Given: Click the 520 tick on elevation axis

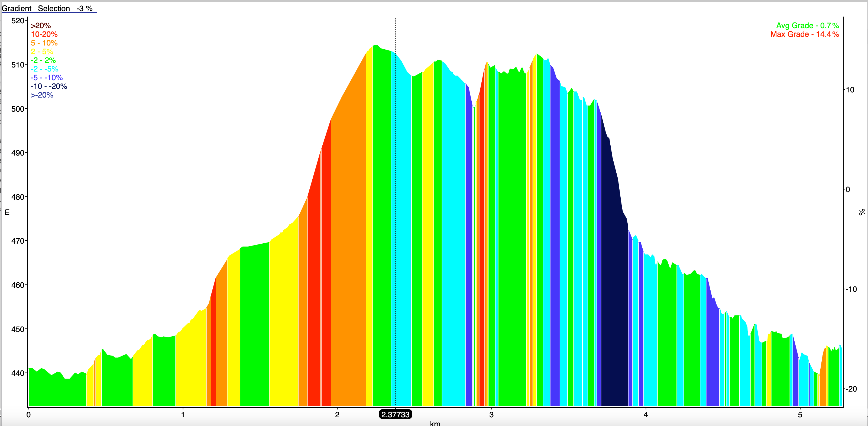Looking at the screenshot, I should click(x=18, y=21).
